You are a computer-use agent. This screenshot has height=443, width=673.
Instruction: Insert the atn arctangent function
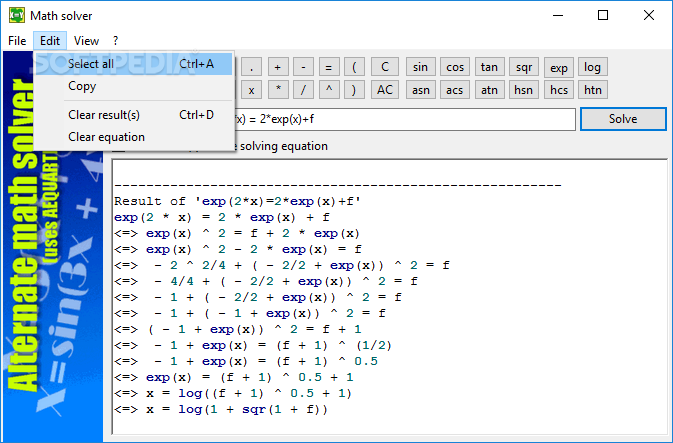point(489,90)
